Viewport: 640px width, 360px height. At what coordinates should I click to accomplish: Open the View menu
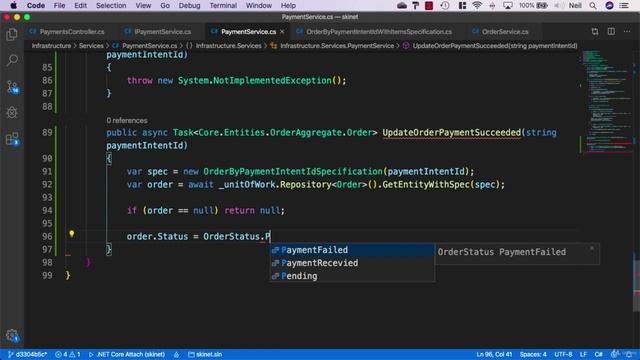[143, 5]
